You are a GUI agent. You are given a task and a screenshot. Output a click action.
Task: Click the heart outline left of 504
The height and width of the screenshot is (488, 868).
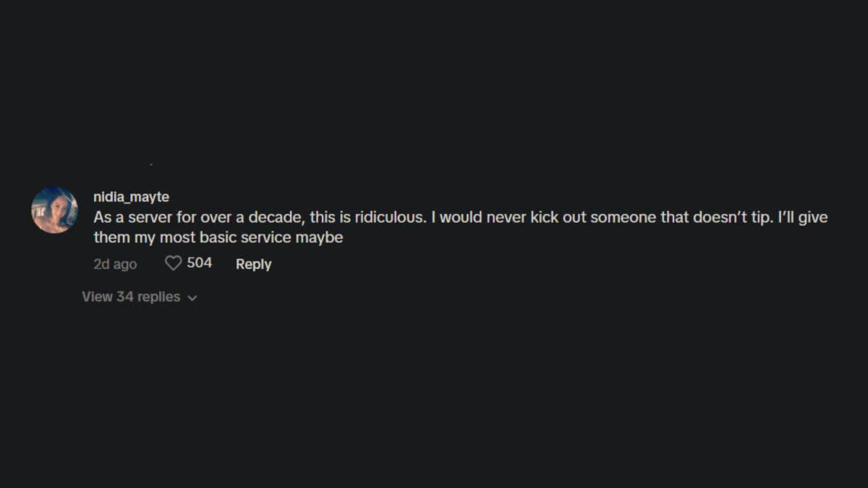coord(173,264)
